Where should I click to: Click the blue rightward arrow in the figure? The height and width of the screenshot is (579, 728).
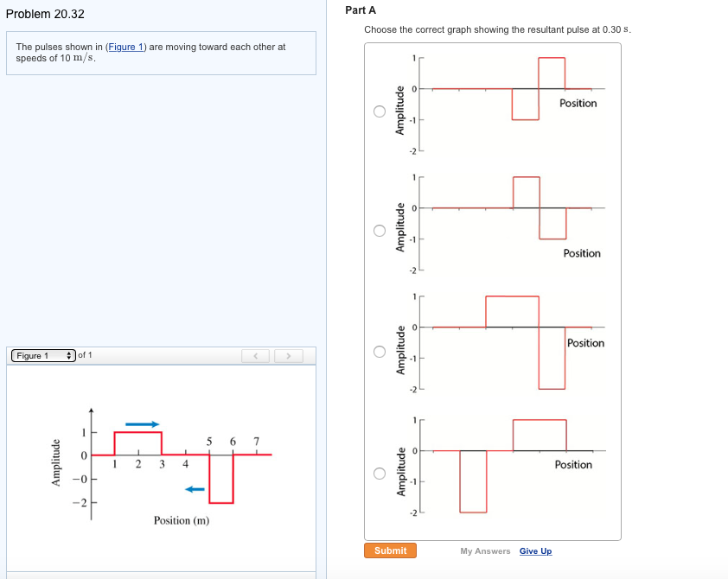(141, 423)
